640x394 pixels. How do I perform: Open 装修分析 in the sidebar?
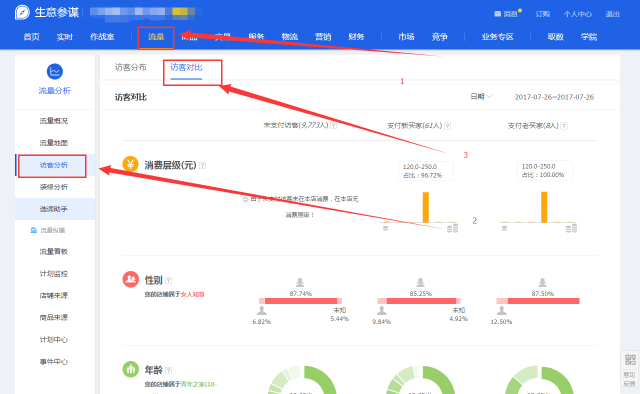(54, 187)
